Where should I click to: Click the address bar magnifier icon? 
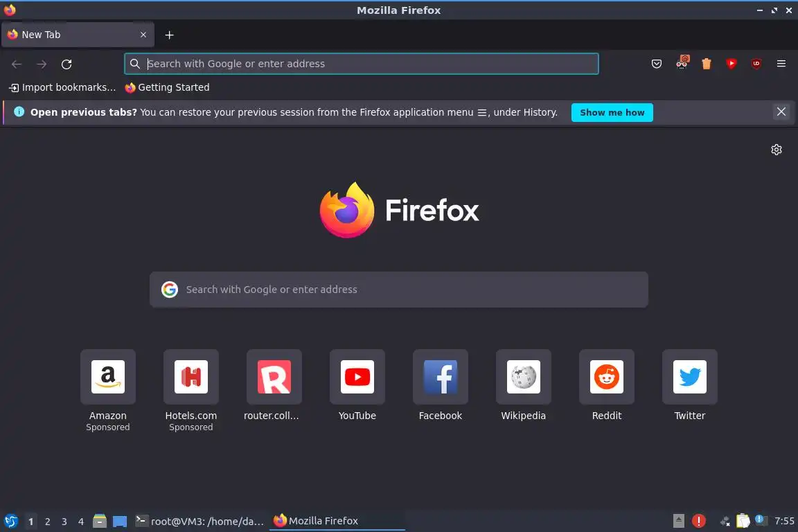[135, 64]
